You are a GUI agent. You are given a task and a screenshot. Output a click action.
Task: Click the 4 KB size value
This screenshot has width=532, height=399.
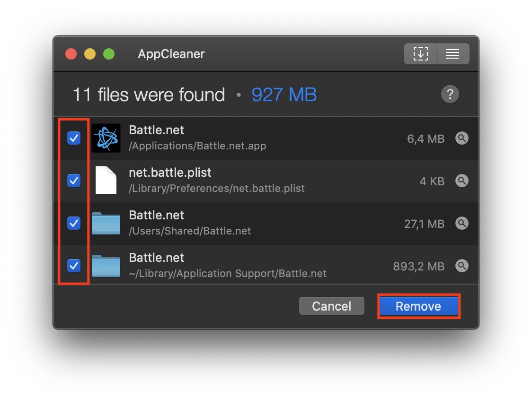click(x=432, y=182)
